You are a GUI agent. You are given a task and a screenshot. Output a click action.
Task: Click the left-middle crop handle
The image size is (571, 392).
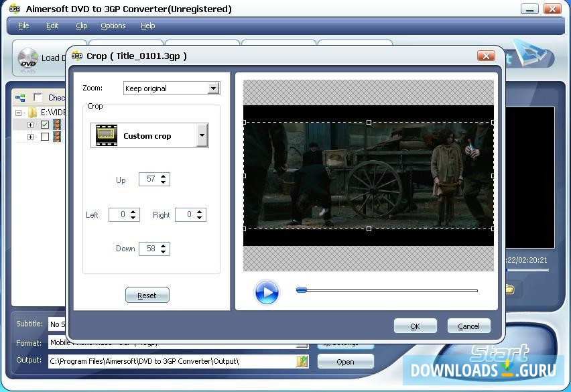tap(245, 176)
